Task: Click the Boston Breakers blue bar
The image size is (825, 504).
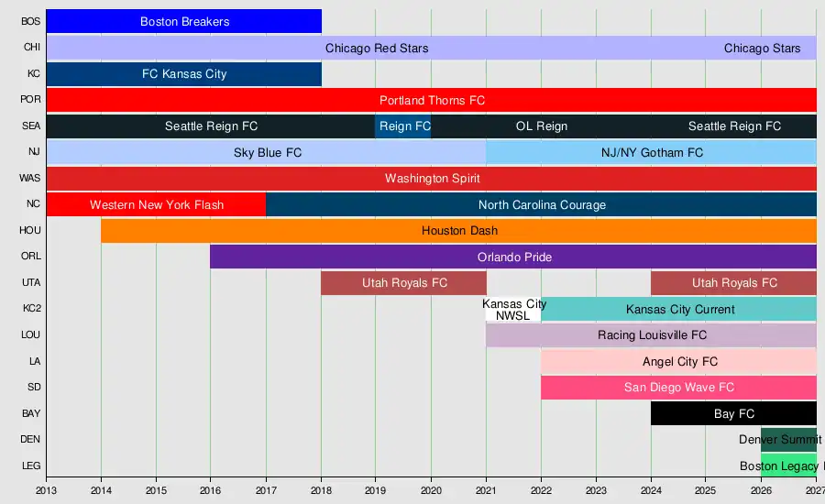Action: click(x=183, y=22)
